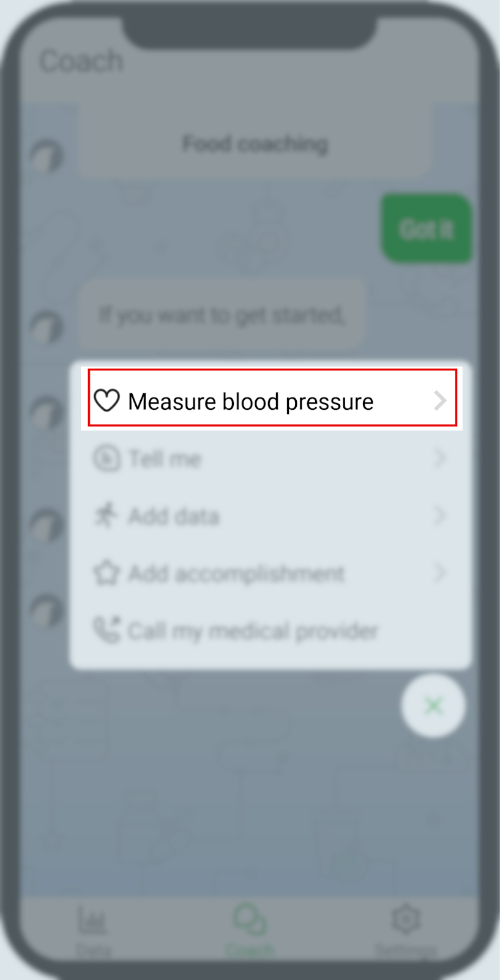Click the phone icon for Call my medical provider
The height and width of the screenshot is (980, 500).
(106, 630)
